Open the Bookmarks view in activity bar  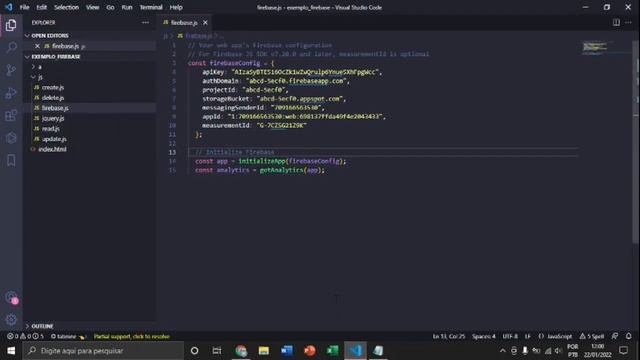[x=11, y=160]
